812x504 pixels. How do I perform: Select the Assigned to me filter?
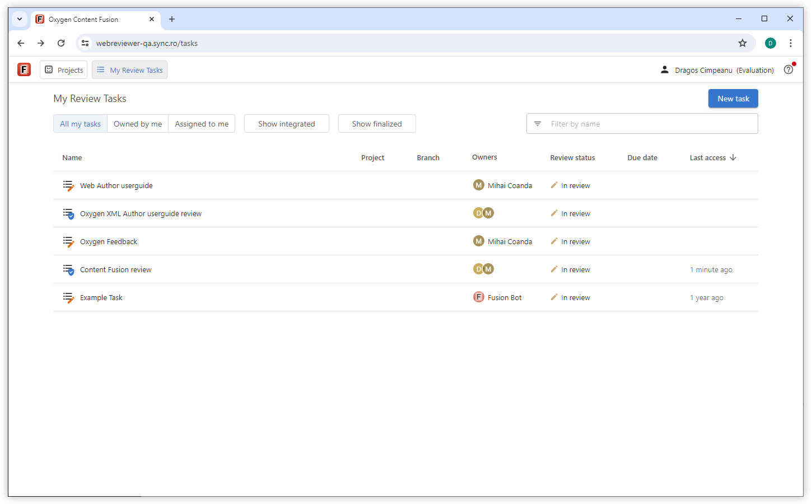click(202, 124)
